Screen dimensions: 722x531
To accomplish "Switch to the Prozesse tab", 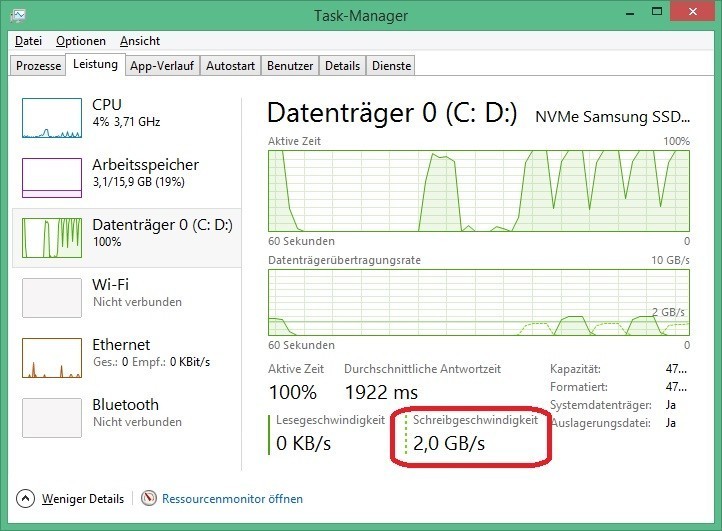I will (38, 66).
